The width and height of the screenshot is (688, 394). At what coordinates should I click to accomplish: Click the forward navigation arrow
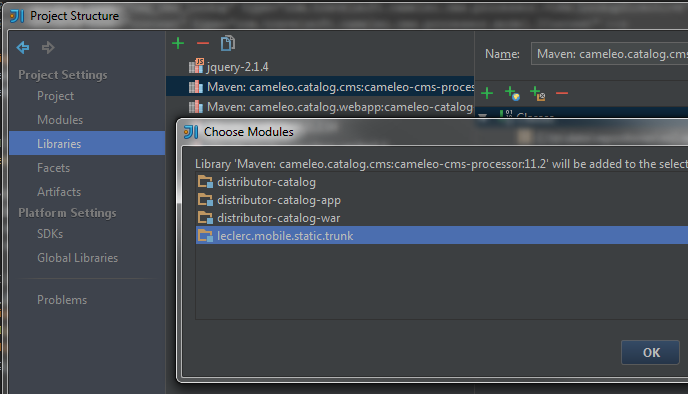point(48,47)
